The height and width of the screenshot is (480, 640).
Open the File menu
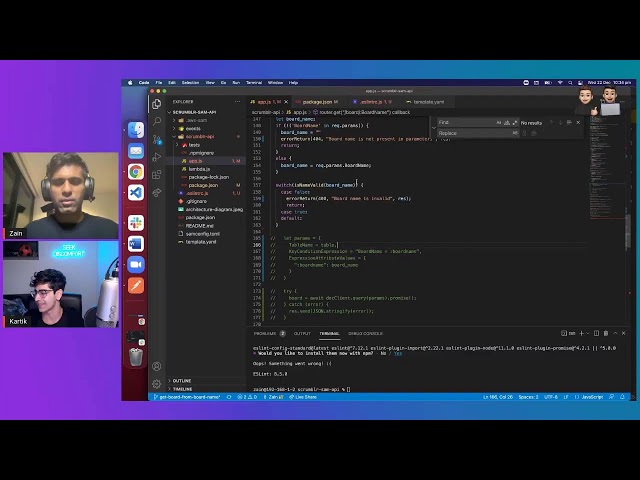[x=159, y=83]
